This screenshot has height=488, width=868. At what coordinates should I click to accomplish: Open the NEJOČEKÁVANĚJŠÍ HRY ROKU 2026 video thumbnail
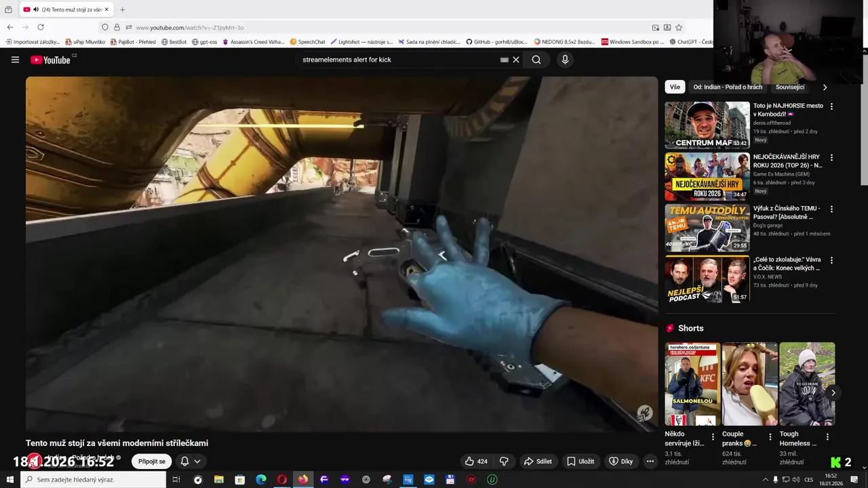[x=707, y=176]
